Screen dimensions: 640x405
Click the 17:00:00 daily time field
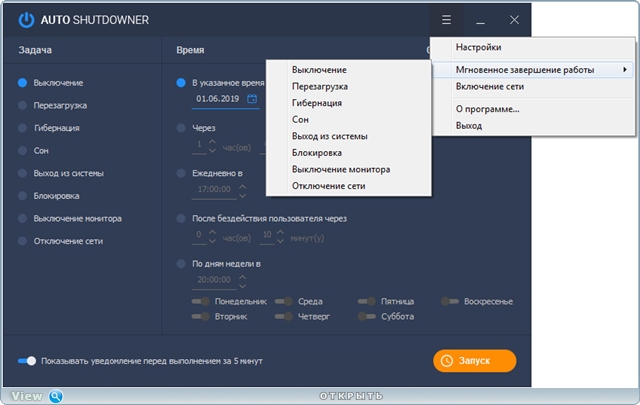[x=214, y=189]
